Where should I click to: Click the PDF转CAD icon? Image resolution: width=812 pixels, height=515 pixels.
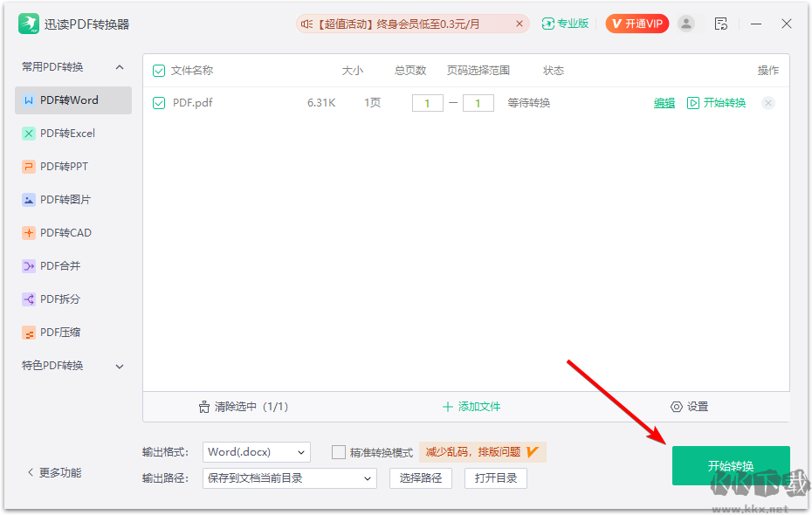[29, 233]
